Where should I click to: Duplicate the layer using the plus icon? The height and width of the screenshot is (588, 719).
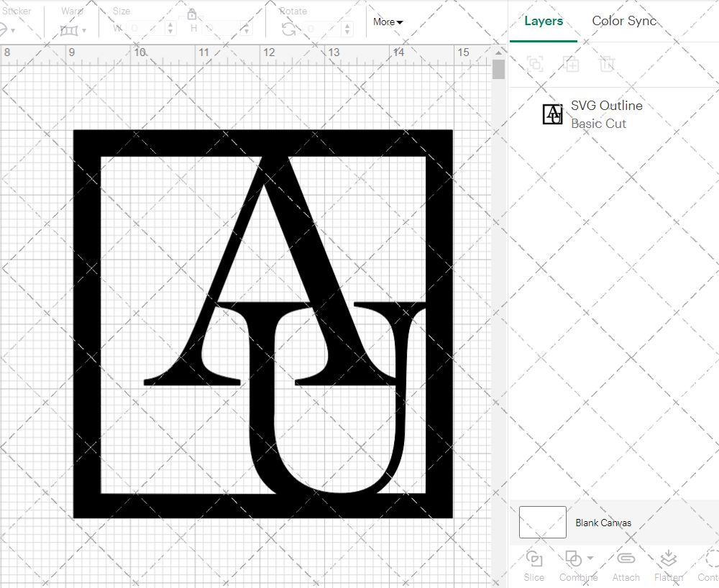(572, 64)
